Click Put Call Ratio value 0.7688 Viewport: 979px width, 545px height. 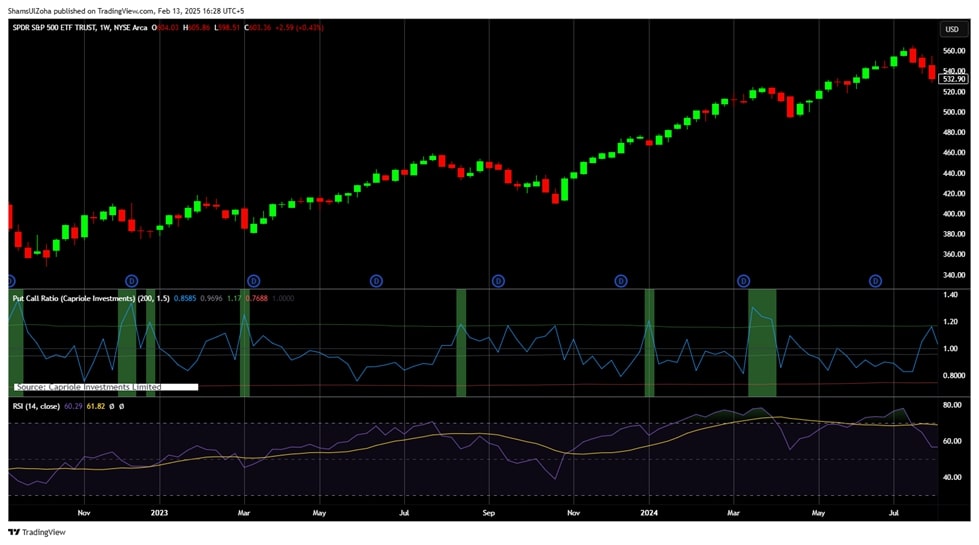click(x=257, y=298)
